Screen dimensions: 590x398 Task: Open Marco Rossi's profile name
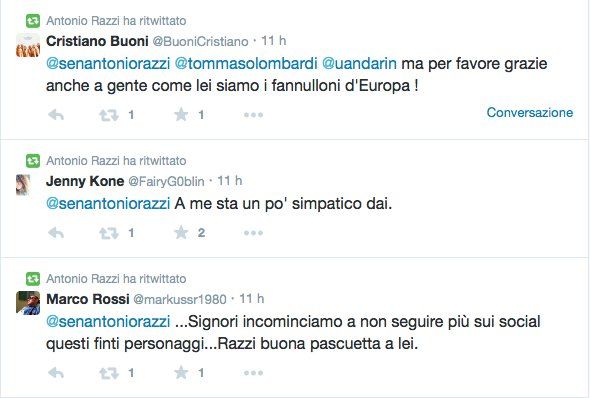click(88, 299)
